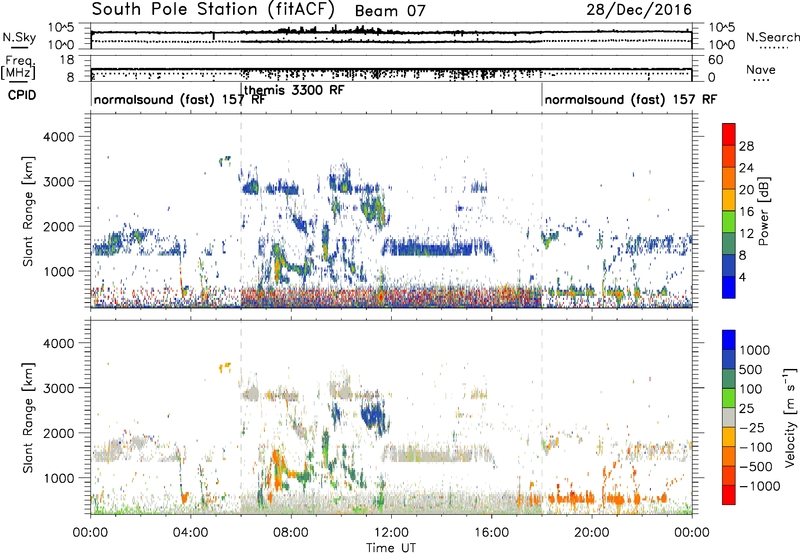Image resolution: width=800 pixels, height=554 pixels.
Task: Click the themis 3300 RF mode label
Action: 294,90
